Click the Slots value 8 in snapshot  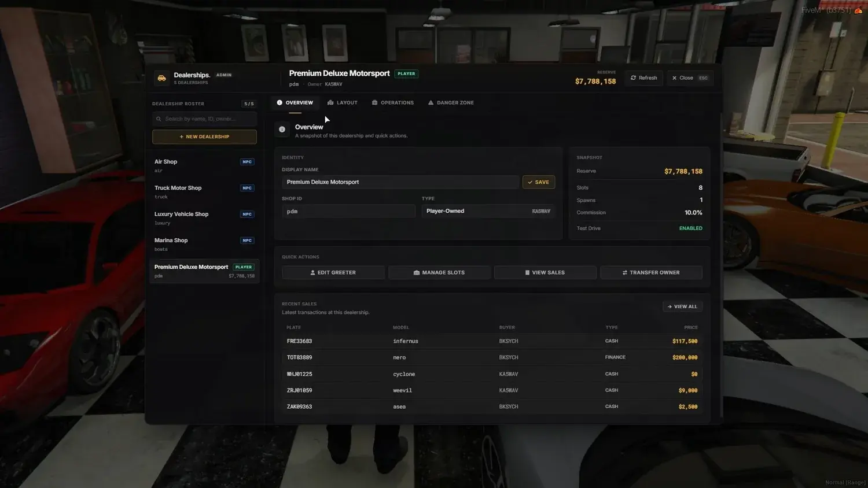point(700,188)
